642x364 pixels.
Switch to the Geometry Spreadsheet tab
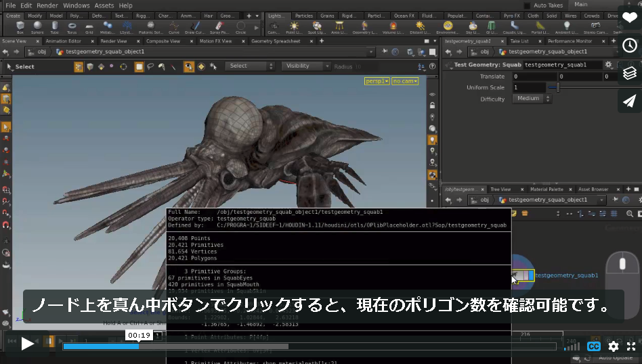[276, 41]
